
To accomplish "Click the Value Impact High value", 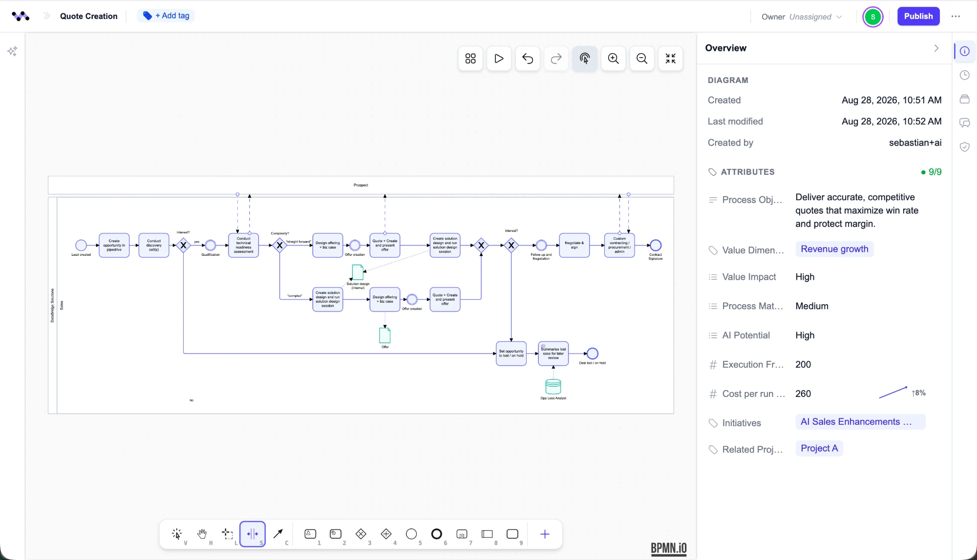I will tap(805, 277).
